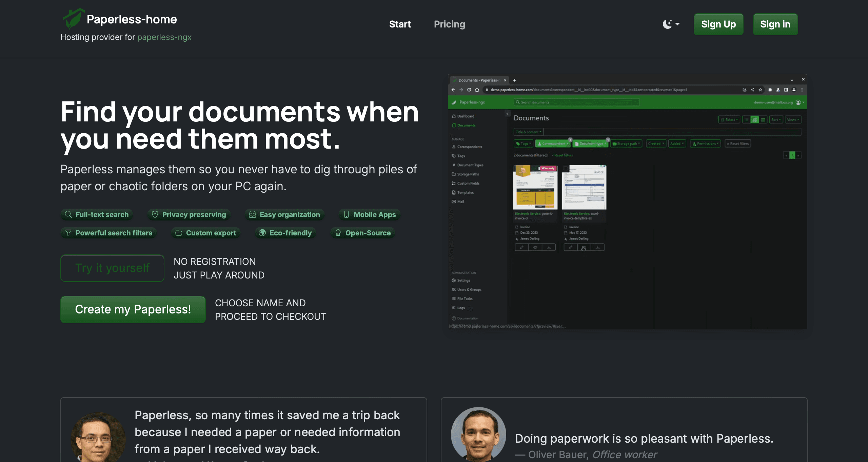Open the Correspondent filter dropdown

tap(553, 143)
